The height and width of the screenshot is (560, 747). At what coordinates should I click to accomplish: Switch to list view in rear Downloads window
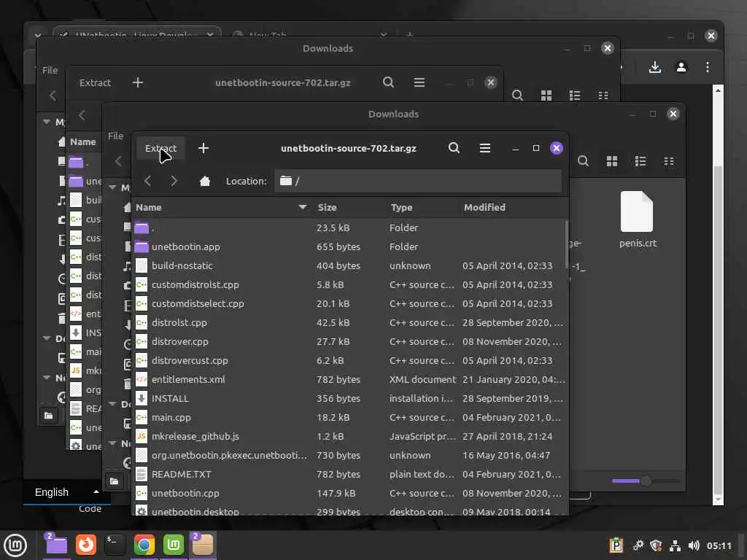coord(575,96)
